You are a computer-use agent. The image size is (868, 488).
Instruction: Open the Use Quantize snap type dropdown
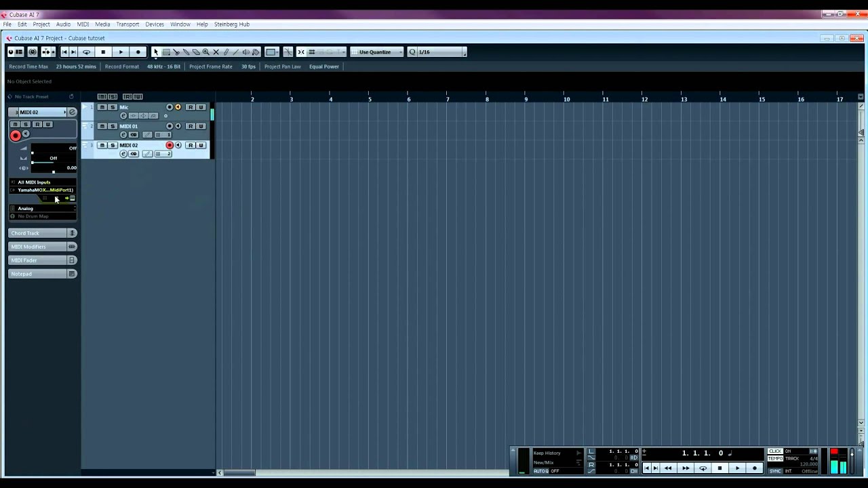[x=377, y=52]
